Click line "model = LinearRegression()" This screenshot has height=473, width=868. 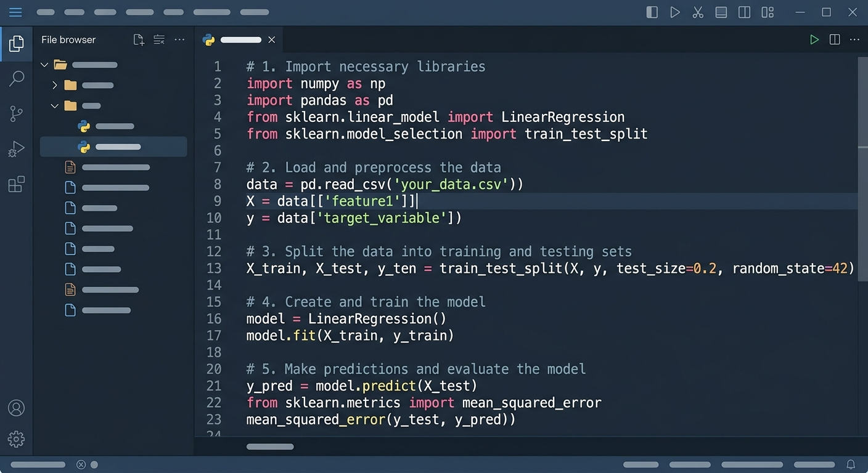(x=346, y=319)
